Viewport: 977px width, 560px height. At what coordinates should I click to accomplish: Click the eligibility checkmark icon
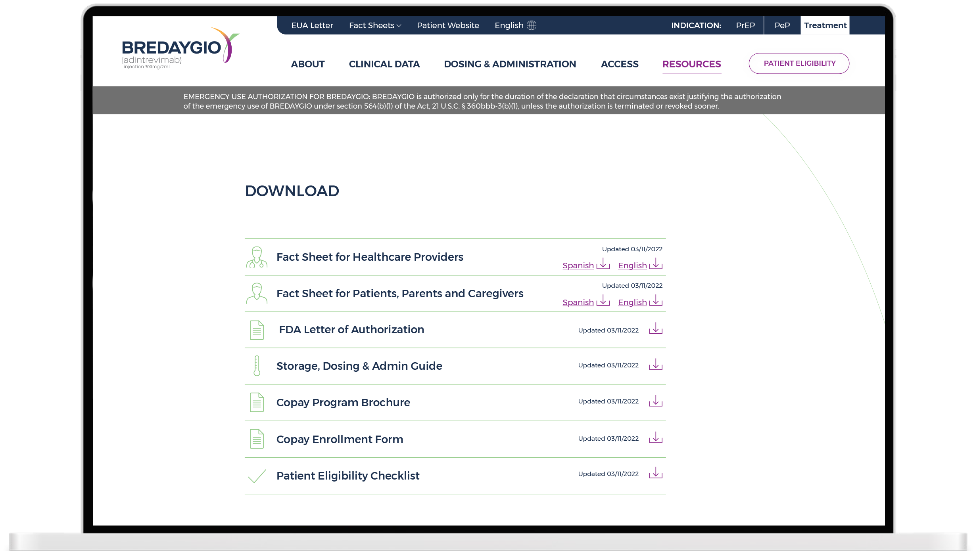coord(257,476)
